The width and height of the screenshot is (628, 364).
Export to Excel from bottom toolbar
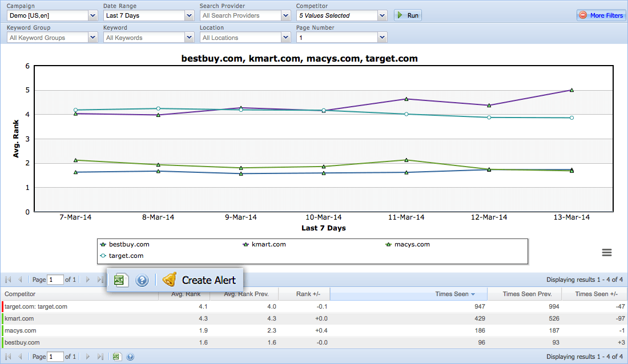[116, 357]
